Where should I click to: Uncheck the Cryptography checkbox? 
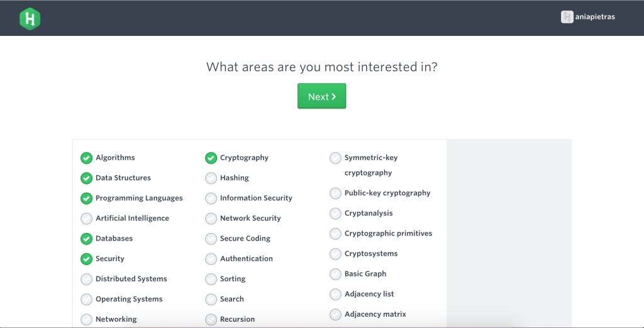[211, 158]
